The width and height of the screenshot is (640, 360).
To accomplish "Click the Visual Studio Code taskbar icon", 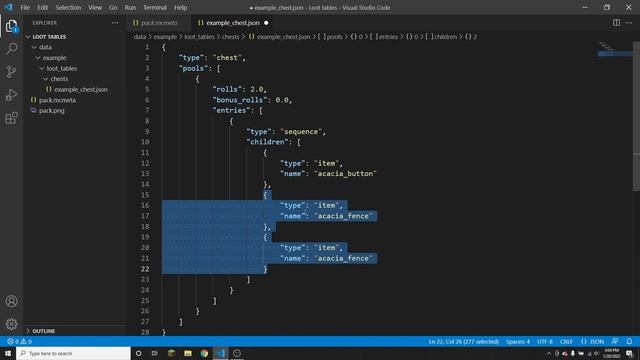I will tap(221, 353).
